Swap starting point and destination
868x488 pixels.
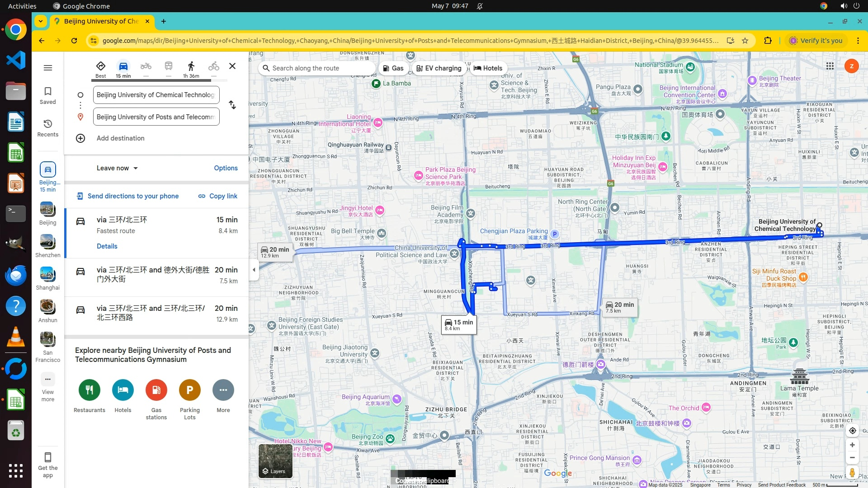232,105
